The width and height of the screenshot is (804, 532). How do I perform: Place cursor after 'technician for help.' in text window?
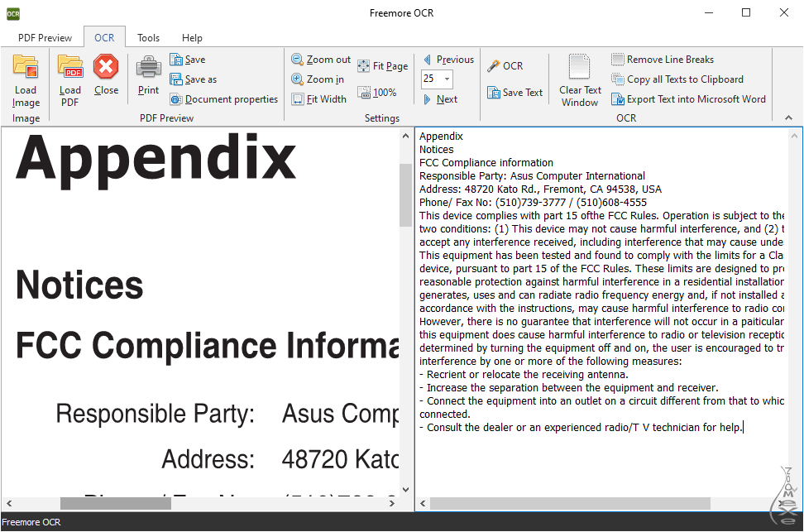(743, 428)
